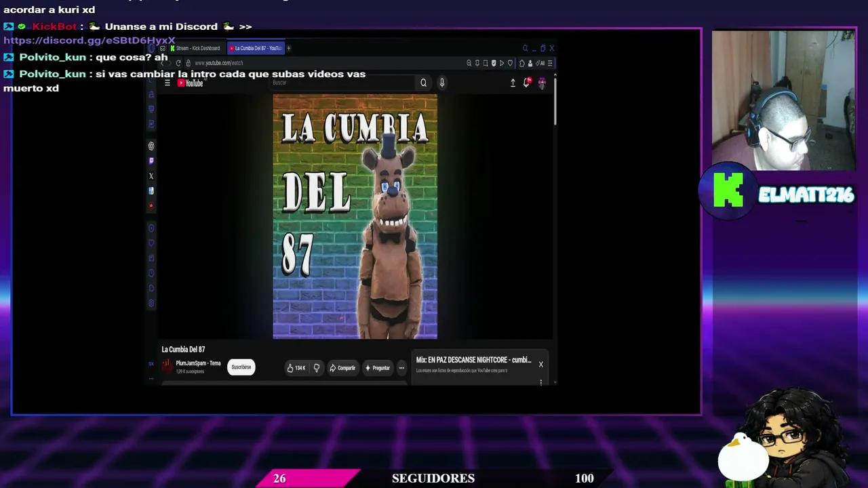The width and height of the screenshot is (868, 488).
Task: Open the browser easy setup menu icon
Action: point(550,63)
